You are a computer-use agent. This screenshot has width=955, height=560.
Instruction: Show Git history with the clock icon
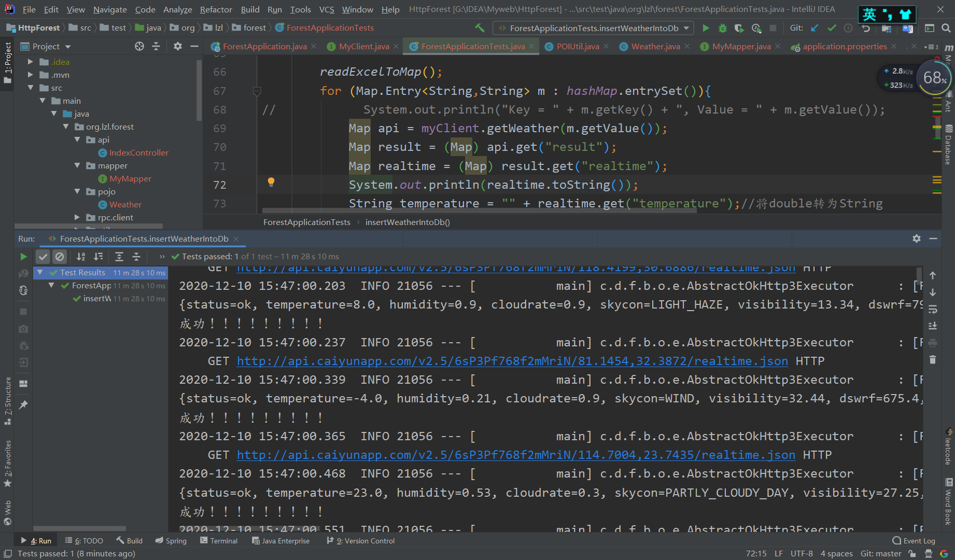(848, 28)
